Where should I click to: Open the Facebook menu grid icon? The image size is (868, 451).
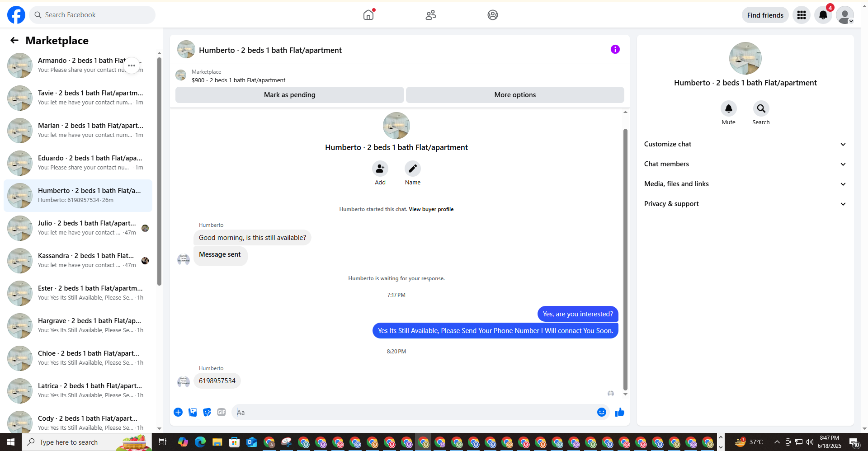click(802, 15)
